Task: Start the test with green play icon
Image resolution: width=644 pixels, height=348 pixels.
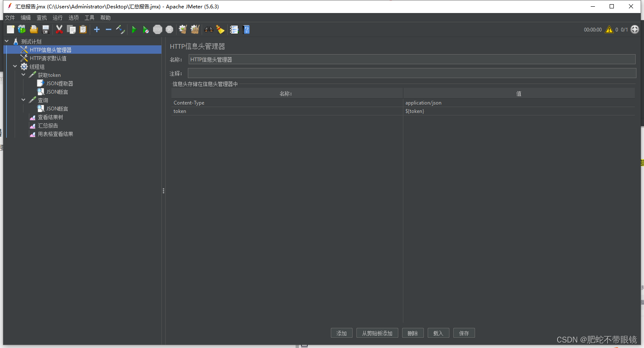Action: pyautogui.click(x=134, y=29)
